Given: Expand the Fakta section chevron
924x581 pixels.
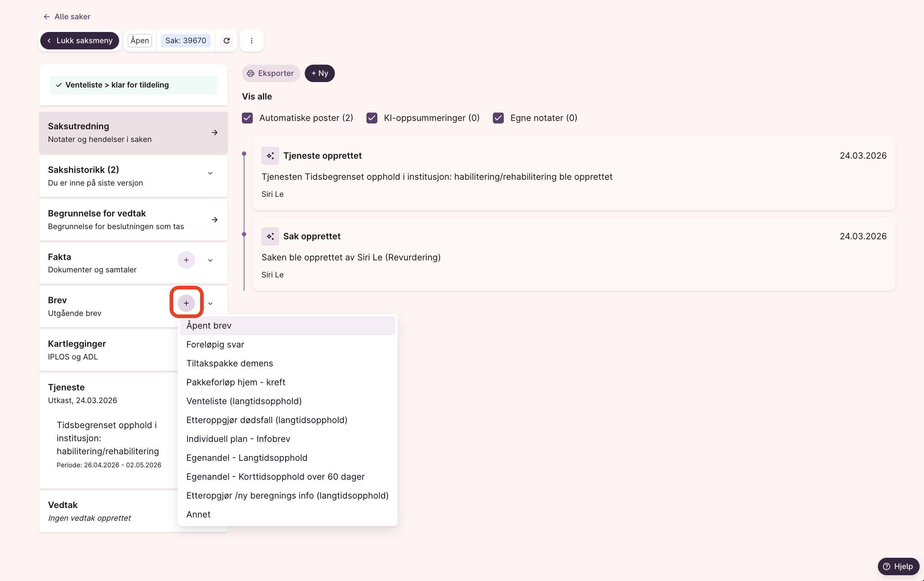Looking at the screenshot, I should 210,260.
